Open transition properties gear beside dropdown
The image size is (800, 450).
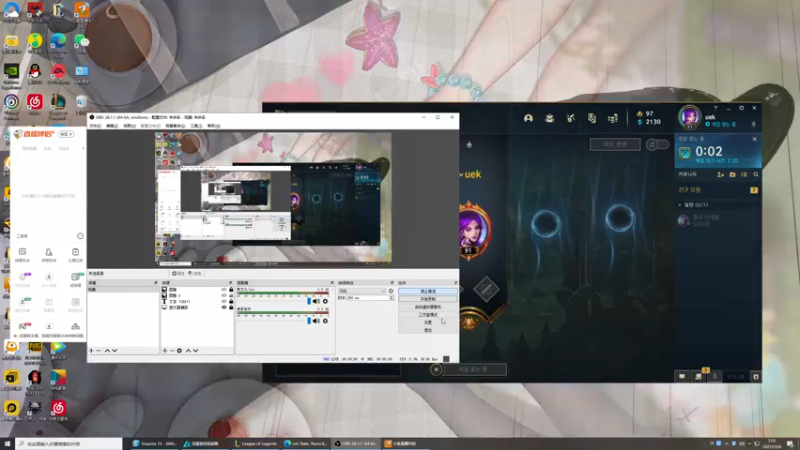[x=391, y=291]
